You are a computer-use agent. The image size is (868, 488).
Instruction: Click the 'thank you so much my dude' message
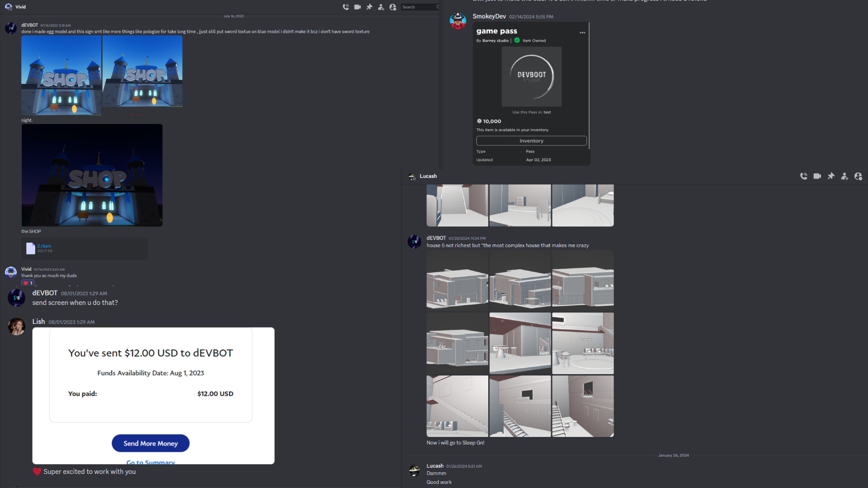49,276
